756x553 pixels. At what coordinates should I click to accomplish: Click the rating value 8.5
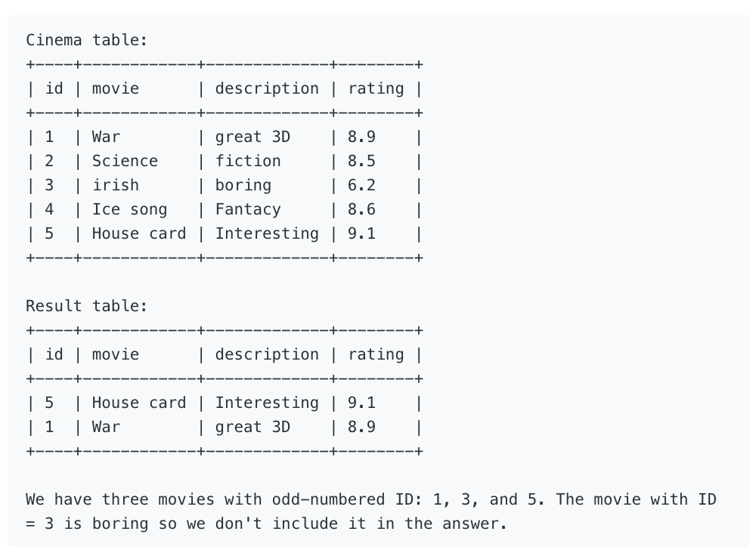(x=361, y=161)
